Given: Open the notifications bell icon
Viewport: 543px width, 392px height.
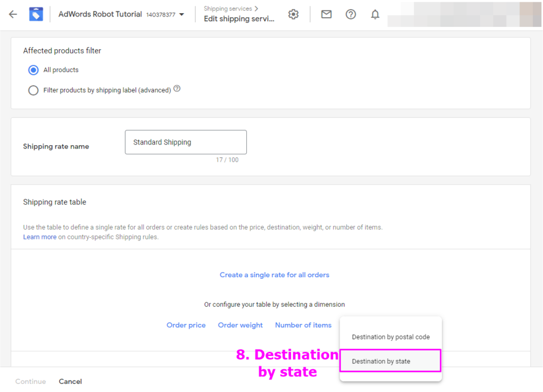Looking at the screenshot, I should point(375,14).
